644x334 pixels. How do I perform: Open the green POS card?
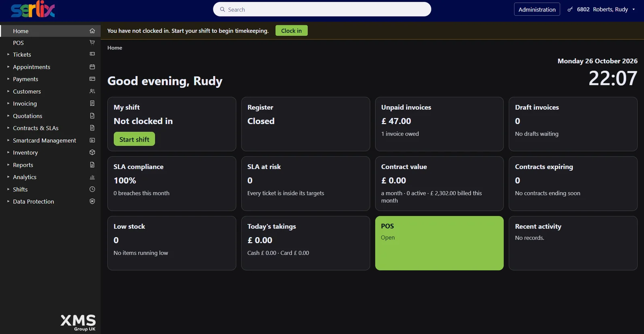(439, 243)
